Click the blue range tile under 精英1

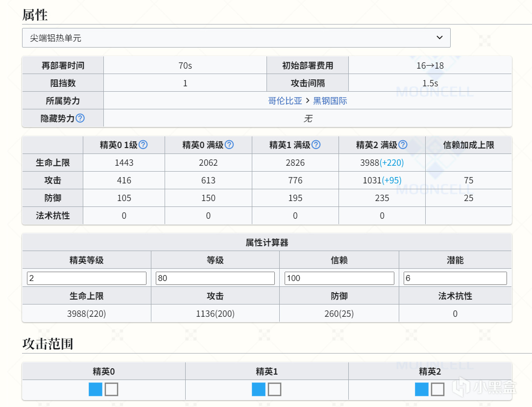(259, 389)
